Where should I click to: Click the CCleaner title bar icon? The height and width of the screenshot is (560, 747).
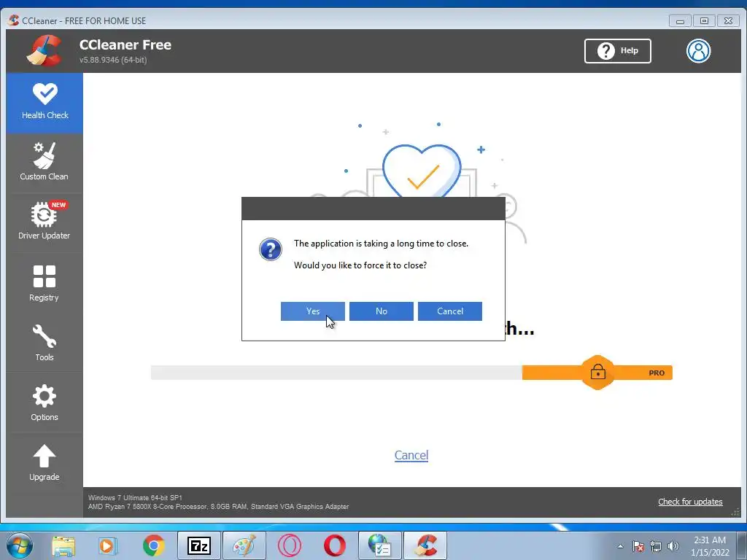point(14,20)
